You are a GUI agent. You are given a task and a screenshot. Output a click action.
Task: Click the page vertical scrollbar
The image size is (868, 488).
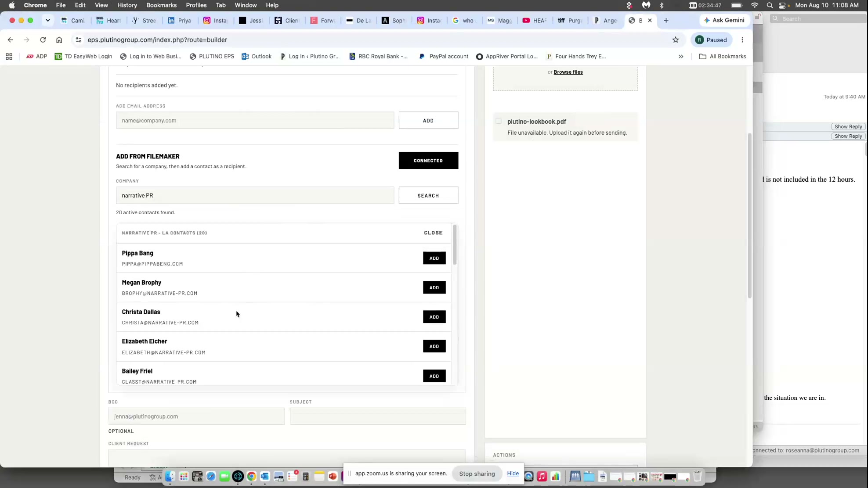click(x=749, y=216)
